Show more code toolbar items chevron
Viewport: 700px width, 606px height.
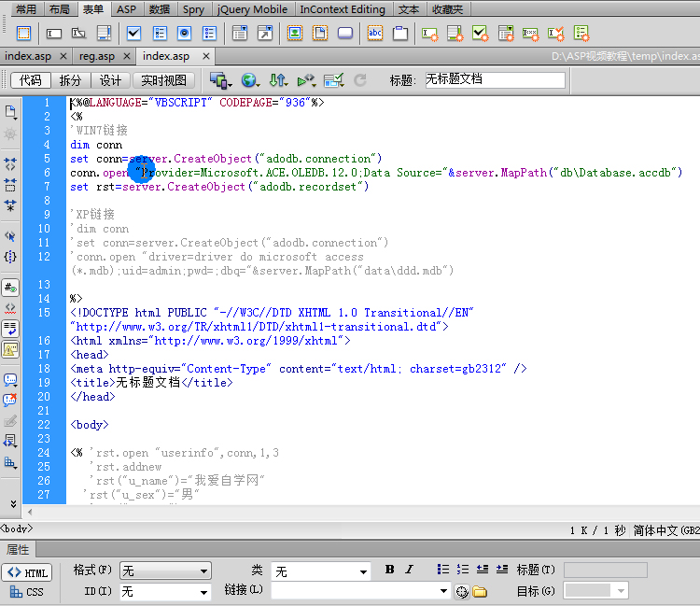click(13, 503)
